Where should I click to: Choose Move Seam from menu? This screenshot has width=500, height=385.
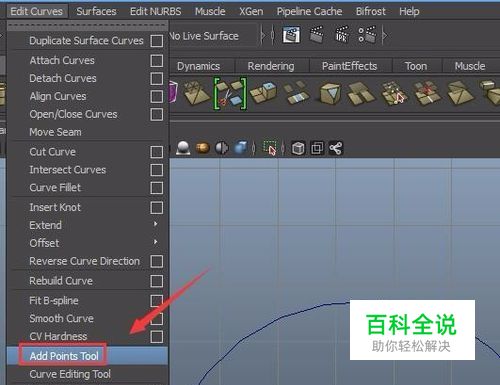point(87,132)
